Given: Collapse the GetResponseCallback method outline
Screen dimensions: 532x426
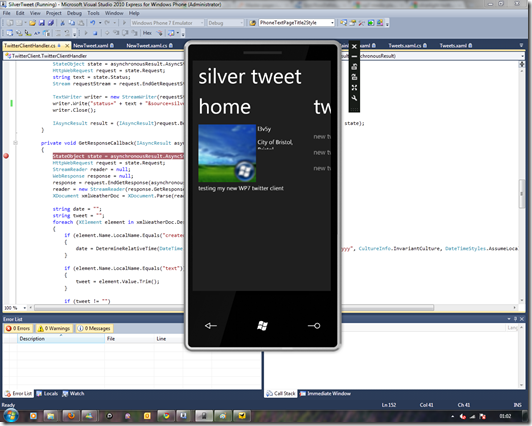Looking at the screenshot, I should pyautogui.click(x=15, y=143).
